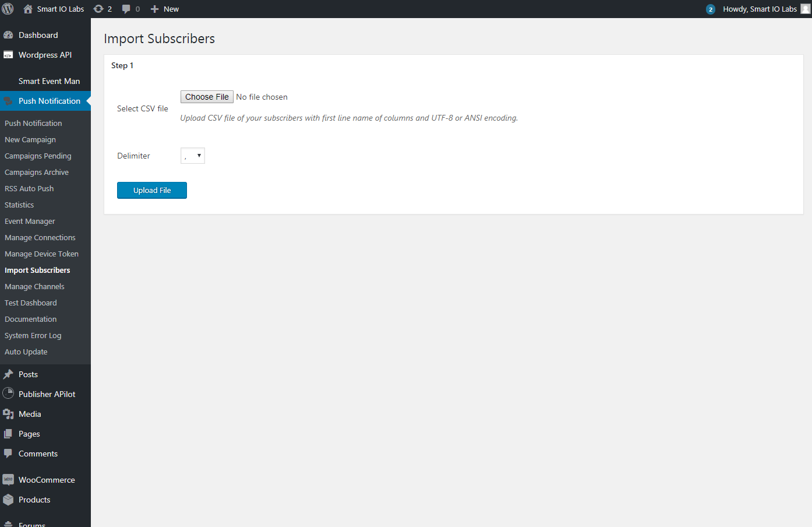Click the No file chosen text

(262, 97)
